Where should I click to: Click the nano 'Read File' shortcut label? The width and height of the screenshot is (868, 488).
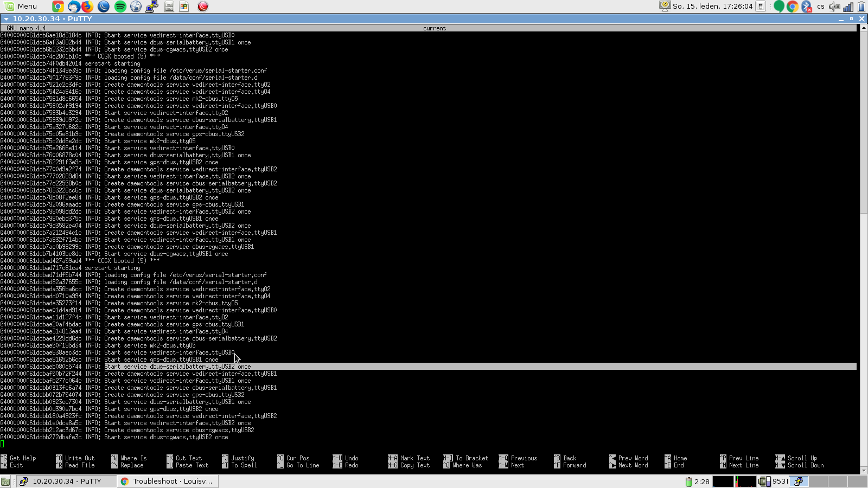pos(80,465)
